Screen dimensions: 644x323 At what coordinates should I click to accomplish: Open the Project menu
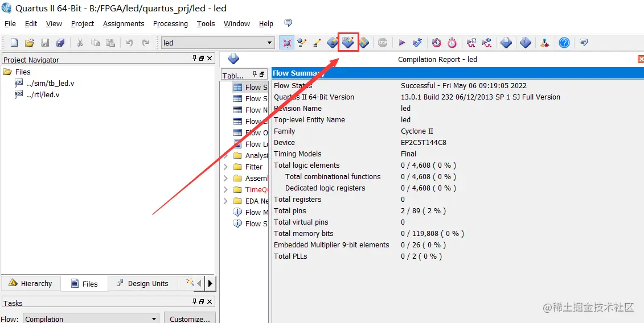[x=83, y=24]
